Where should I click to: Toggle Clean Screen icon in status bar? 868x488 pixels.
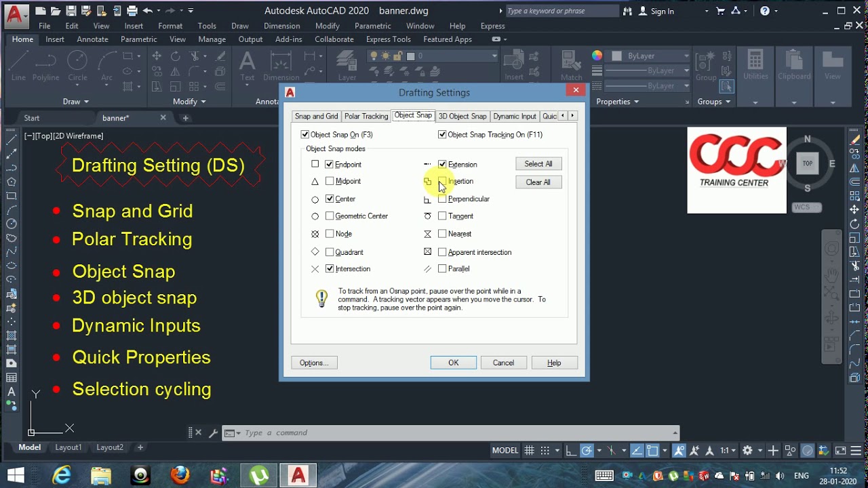pos(840,450)
